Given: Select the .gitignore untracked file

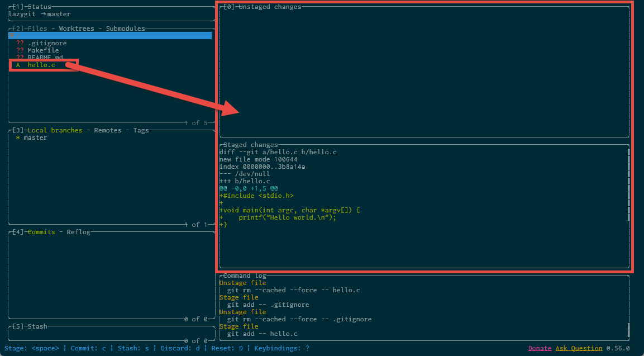Looking at the screenshot, I should coord(47,43).
